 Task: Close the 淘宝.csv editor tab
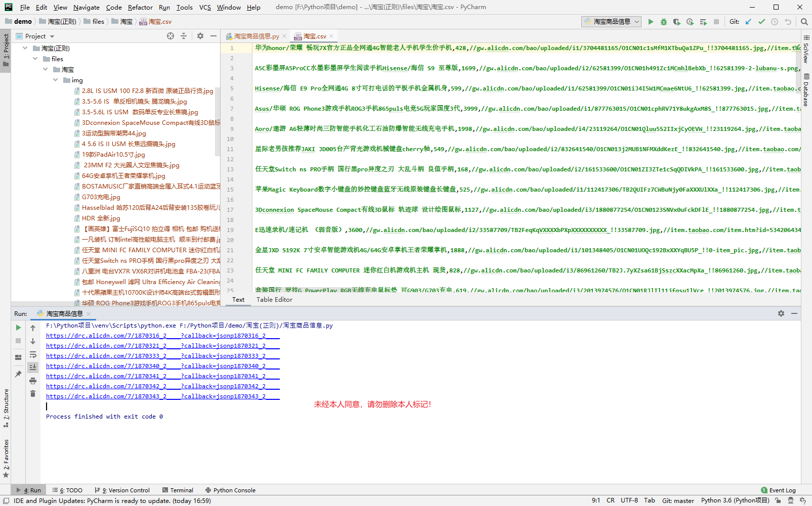[x=331, y=36]
